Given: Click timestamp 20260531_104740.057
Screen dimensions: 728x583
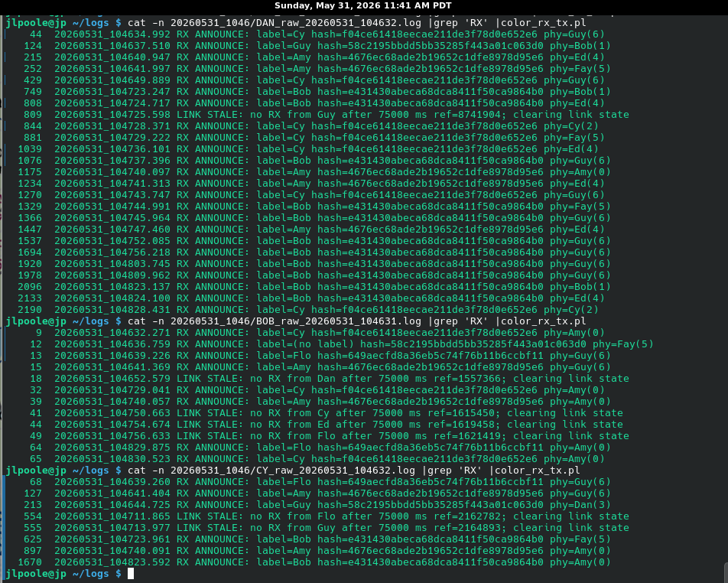Looking at the screenshot, I should click(x=112, y=402).
